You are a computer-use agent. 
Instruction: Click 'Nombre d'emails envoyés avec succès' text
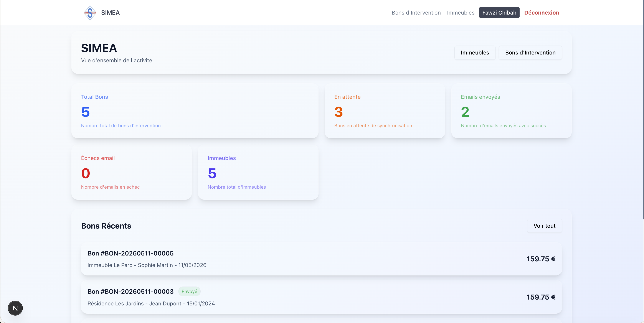pos(503,125)
